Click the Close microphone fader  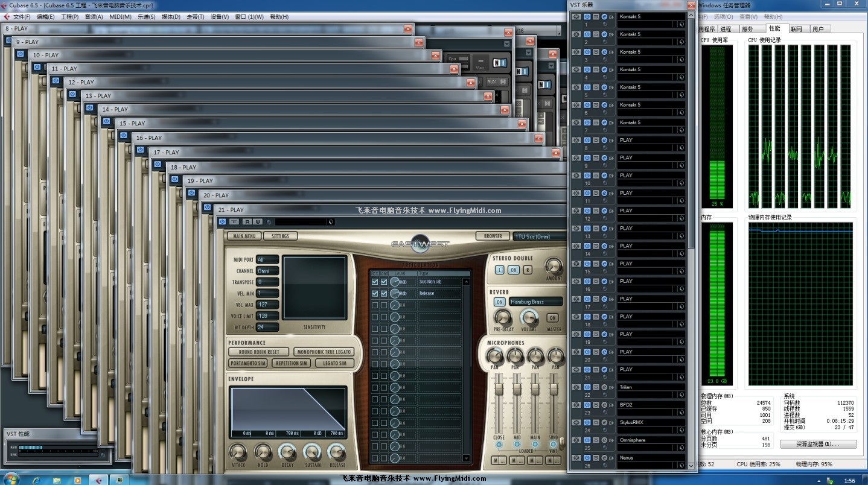499,389
